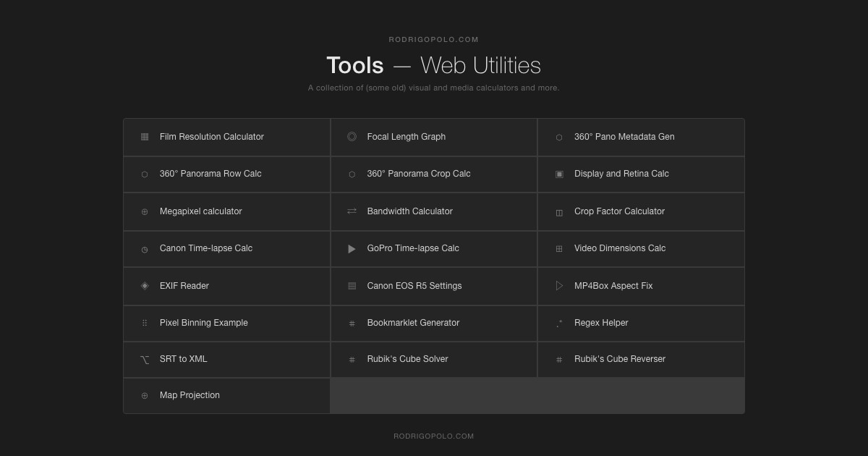This screenshot has height=456, width=868.
Task: Launch the Rubik's Cube Reverser
Action: pyautogui.click(x=641, y=360)
